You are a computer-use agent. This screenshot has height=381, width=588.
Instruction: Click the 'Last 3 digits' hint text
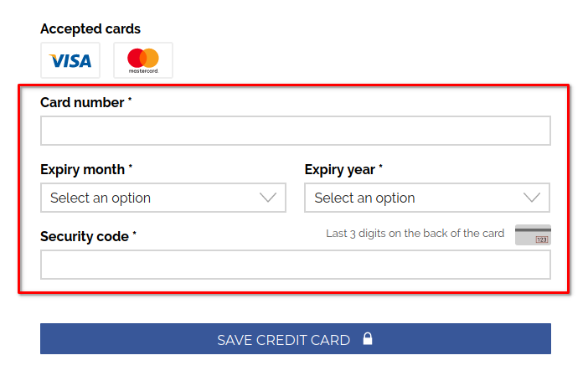pyautogui.click(x=415, y=234)
